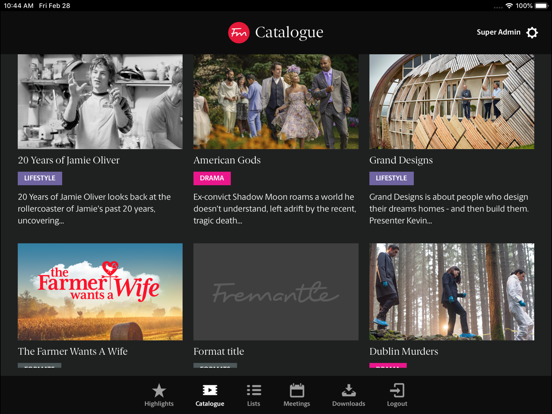Screen dimensions: 552x414
Task: Open 20 Years of Jamie Oliver thumbnail
Action: pos(100,101)
